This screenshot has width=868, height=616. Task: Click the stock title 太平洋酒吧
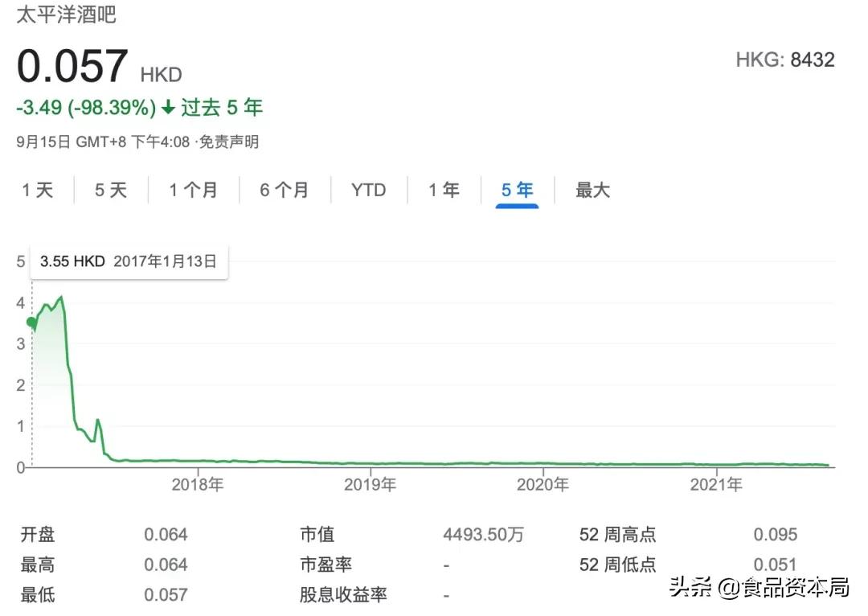(64, 14)
